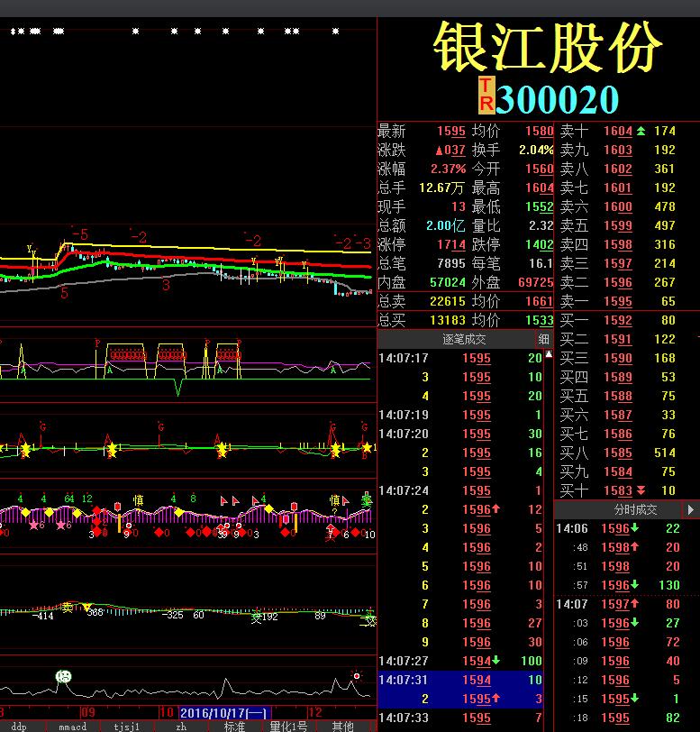Click the 涨幅 value 2.37%
Screen dimensions: 700x732
pyautogui.click(x=448, y=169)
